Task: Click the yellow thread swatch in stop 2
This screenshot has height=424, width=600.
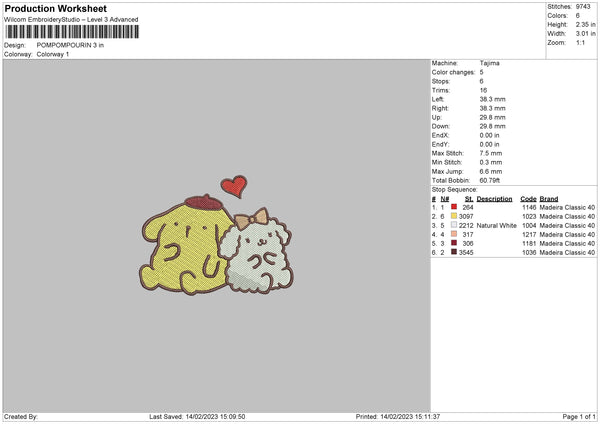Action: (x=454, y=216)
